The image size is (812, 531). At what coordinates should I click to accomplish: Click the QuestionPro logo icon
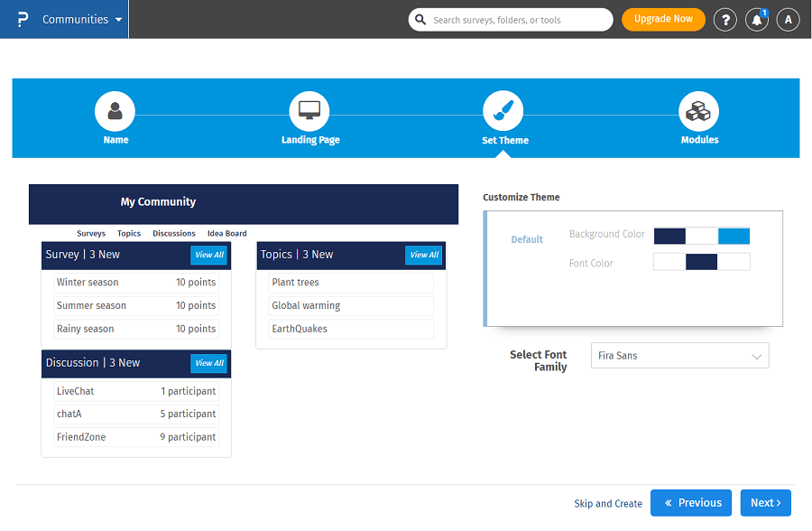coord(23,19)
